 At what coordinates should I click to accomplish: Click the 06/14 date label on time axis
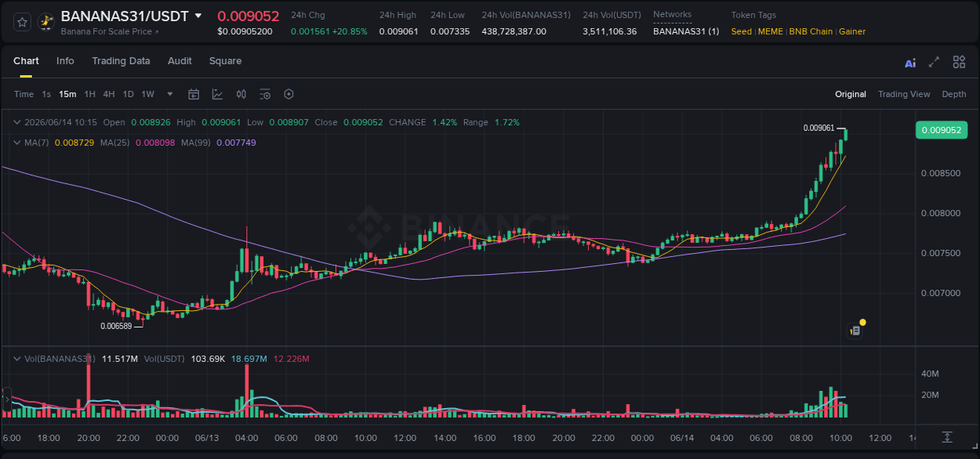click(x=682, y=437)
